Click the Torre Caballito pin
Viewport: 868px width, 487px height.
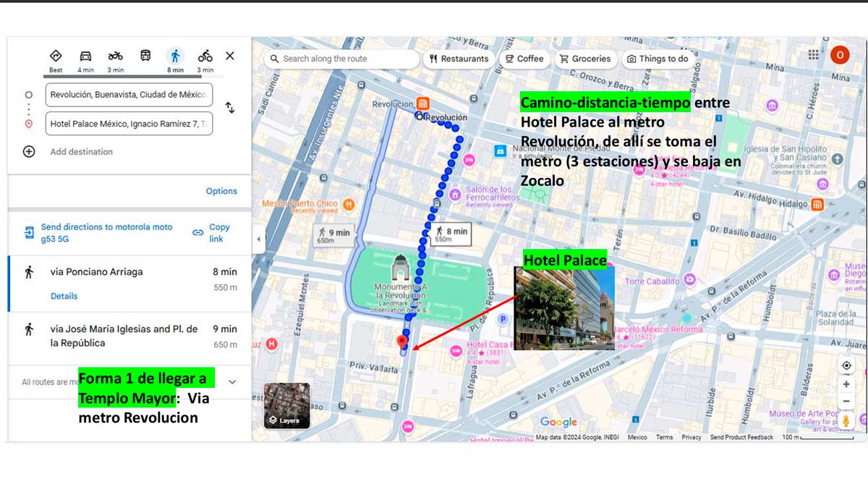pos(690,280)
